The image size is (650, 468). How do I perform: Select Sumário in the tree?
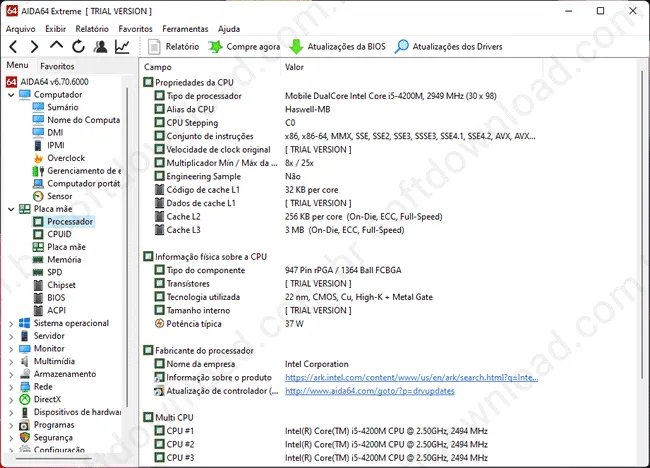point(63,107)
